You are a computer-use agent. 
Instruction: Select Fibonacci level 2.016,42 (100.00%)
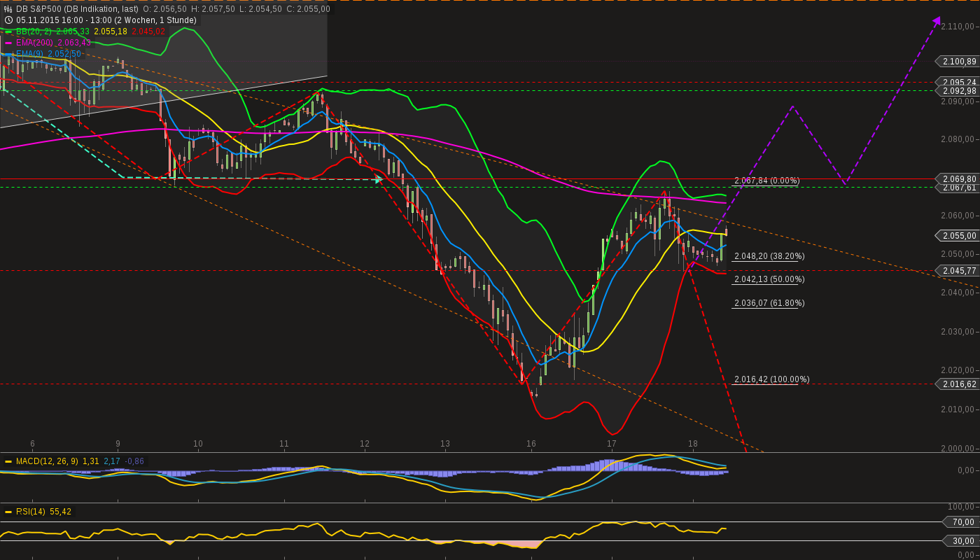[771, 379]
